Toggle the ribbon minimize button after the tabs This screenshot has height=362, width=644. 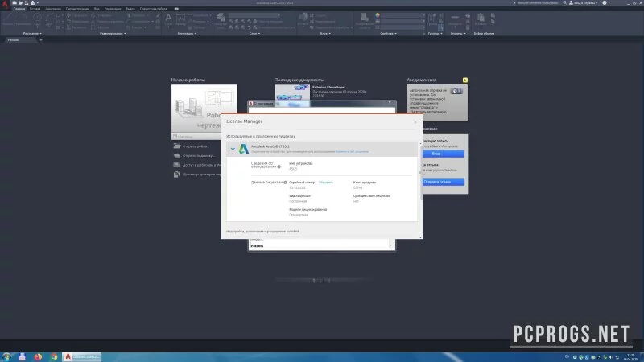click(x=176, y=9)
